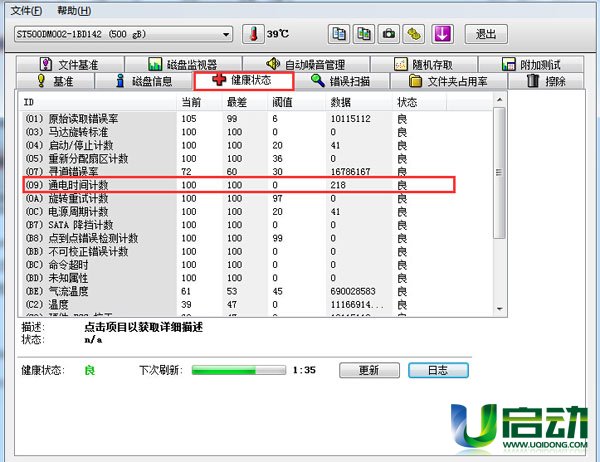The image size is (600, 462).
Task: Click the camera save screenshot icon
Action: click(389, 34)
